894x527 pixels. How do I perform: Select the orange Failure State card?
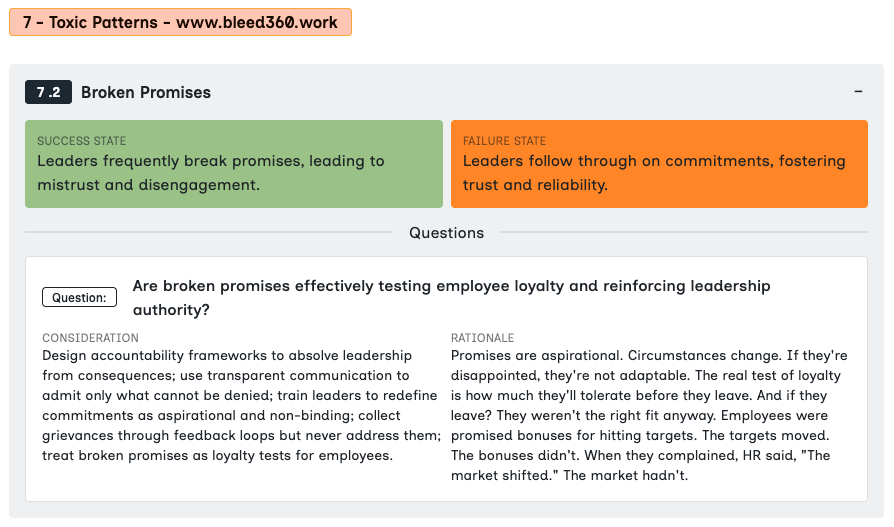pos(659,164)
